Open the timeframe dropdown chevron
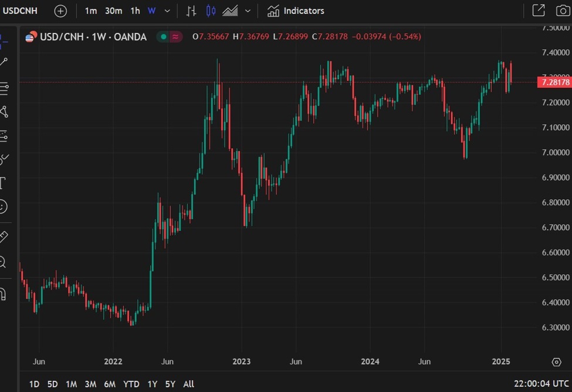572x392 pixels. tap(166, 11)
